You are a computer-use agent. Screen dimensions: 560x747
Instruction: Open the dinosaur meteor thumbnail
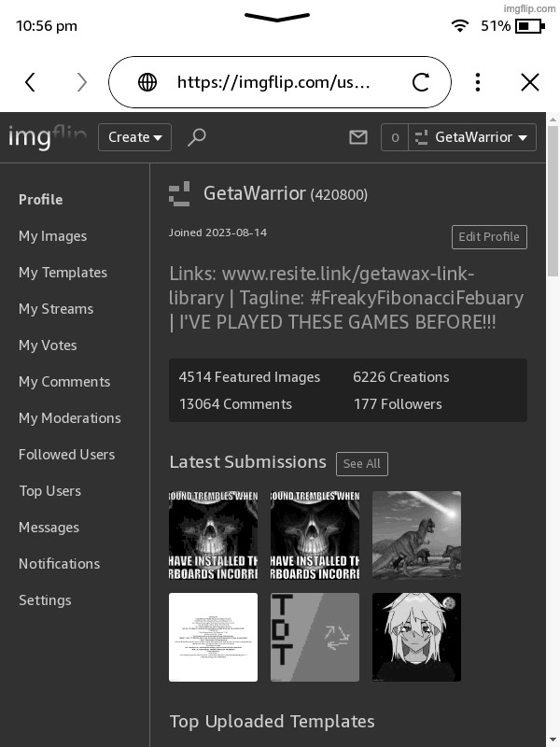tap(416, 535)
